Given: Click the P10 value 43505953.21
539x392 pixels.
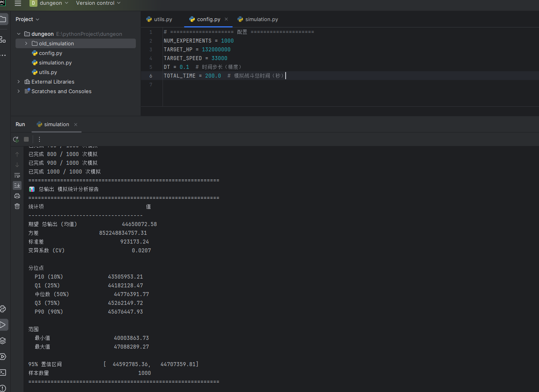Looking at the screenshot, I should click(125, 277).
